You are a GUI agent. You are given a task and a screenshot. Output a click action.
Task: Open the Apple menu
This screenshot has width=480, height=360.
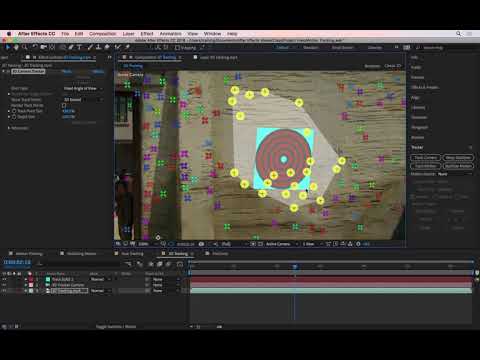click(x=9, y=34)
